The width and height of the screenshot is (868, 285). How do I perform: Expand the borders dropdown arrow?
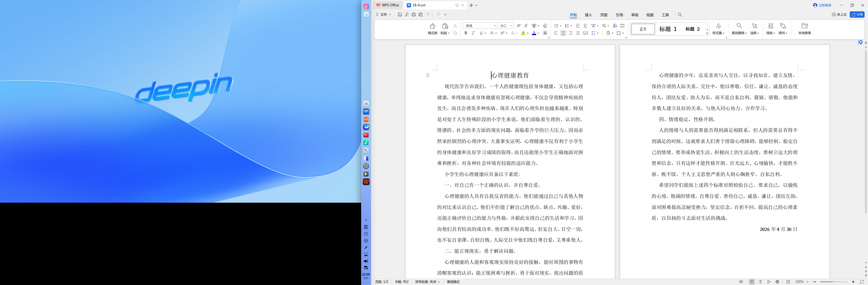click(x=623, y=33)
